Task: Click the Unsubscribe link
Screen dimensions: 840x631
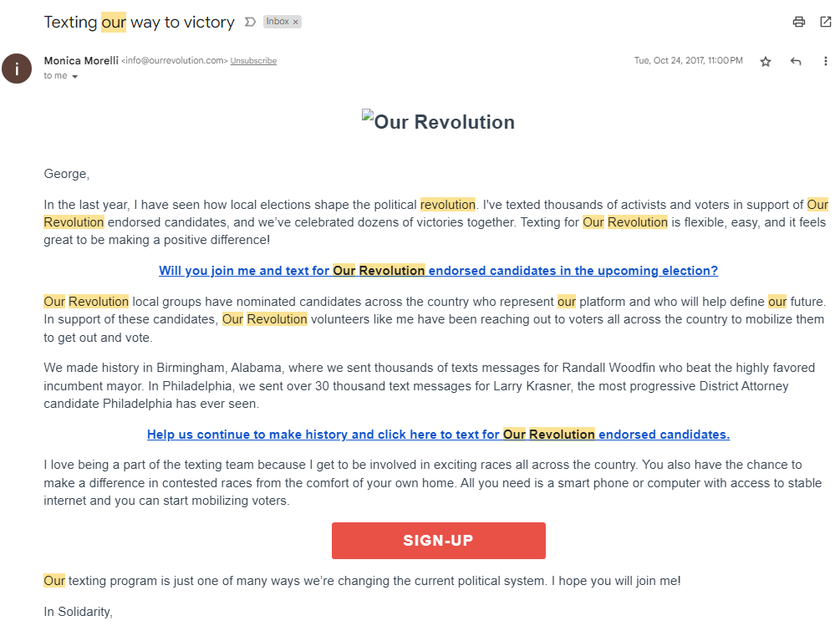Action: [253, 61]
